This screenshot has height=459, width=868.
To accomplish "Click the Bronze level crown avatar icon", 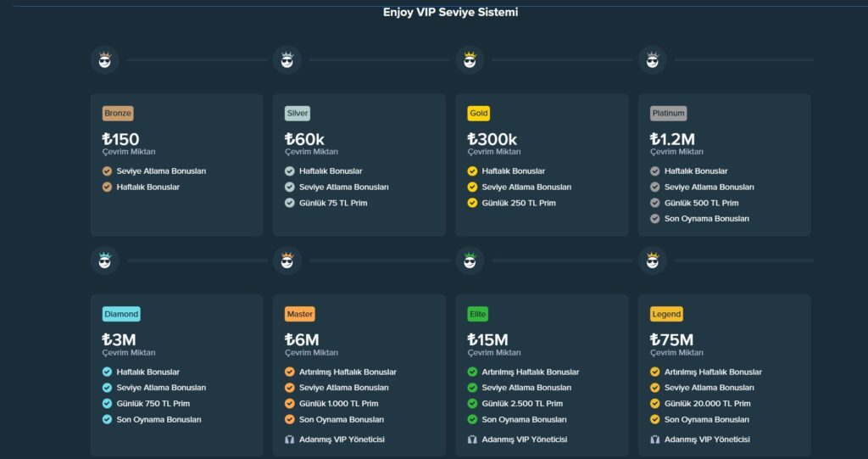I will [105, 59].
